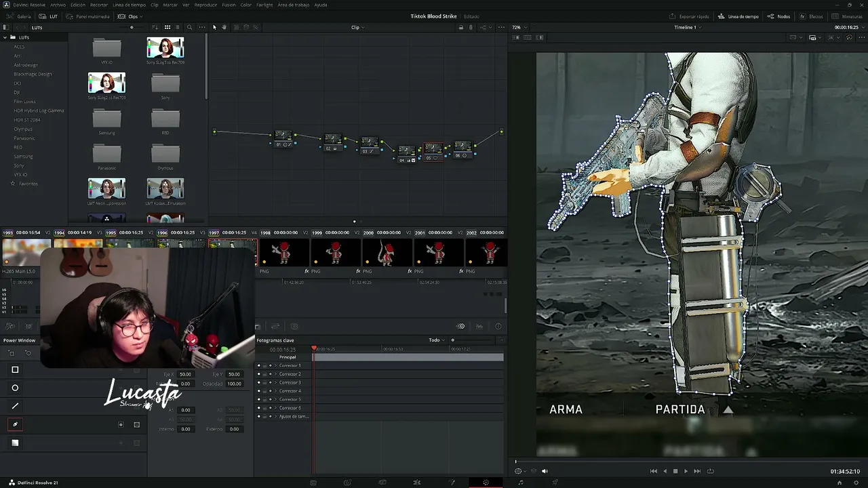
Task: Toggle Corrector 1 enable dot
Action: point(258,365)
